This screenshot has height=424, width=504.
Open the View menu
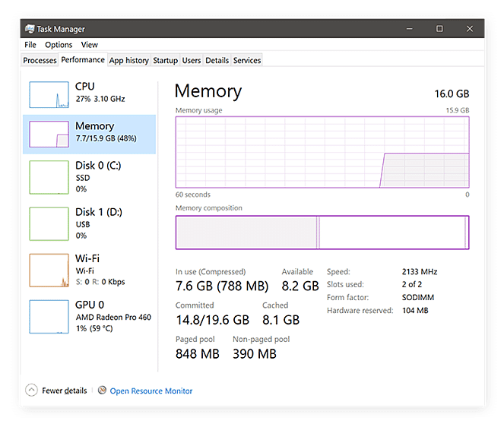click(x=90, y=45)
